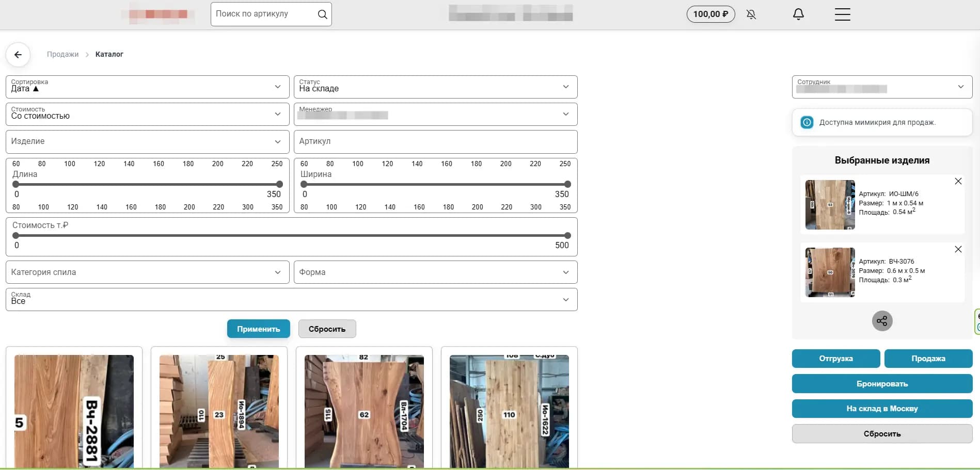Expand the Категория спила dropdown
The height and width of the screenshot is (470, 980).
coord(278,272)
